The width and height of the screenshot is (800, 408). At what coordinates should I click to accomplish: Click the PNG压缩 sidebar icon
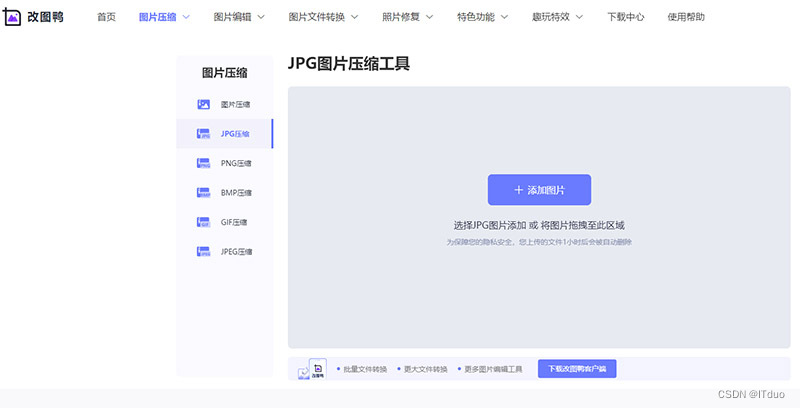204,163
